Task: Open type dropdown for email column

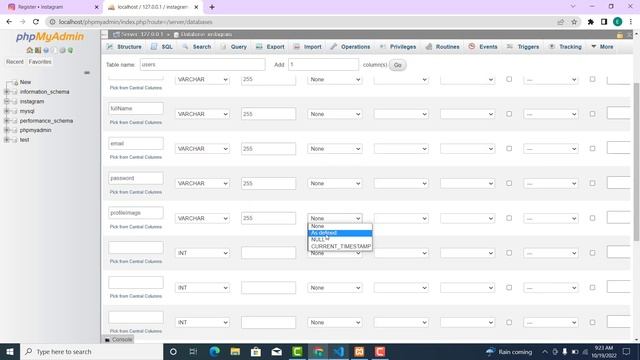Action: 202,149
